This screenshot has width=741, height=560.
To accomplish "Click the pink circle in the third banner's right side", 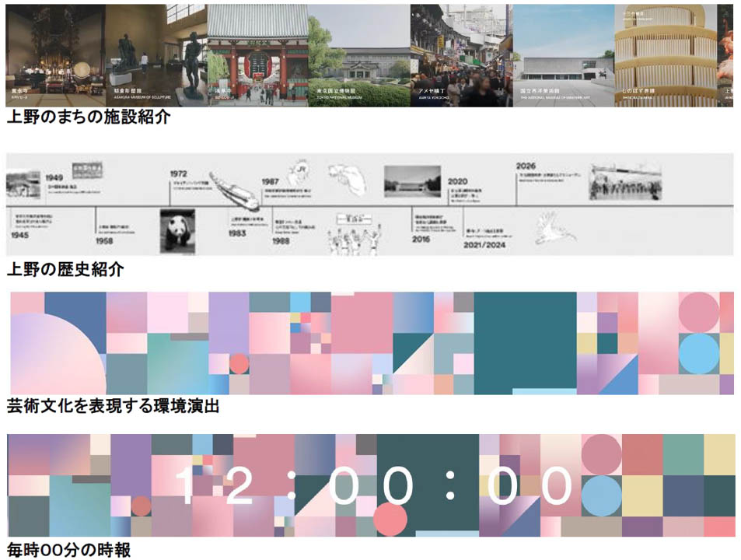I will pyautogui.click(x=699, y=313).
